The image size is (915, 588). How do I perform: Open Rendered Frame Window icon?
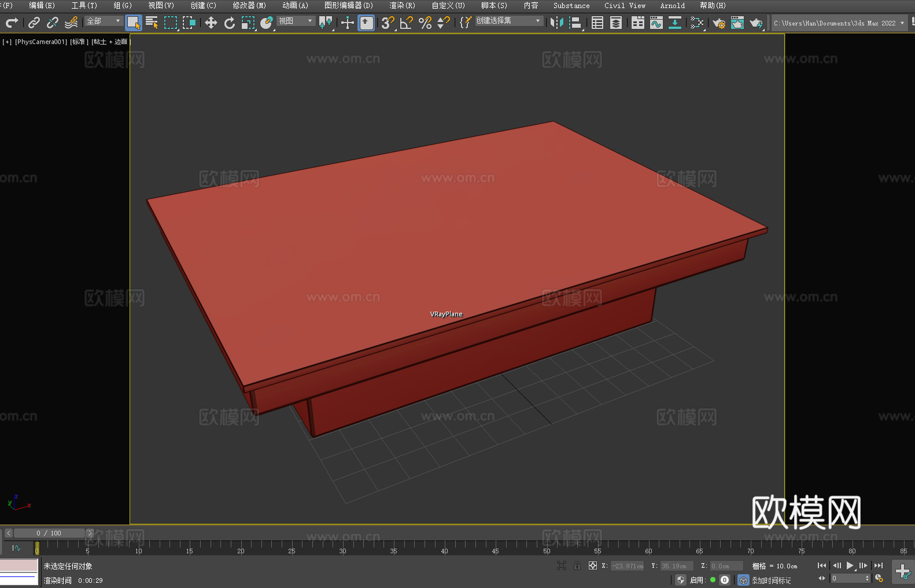(737, 23)
